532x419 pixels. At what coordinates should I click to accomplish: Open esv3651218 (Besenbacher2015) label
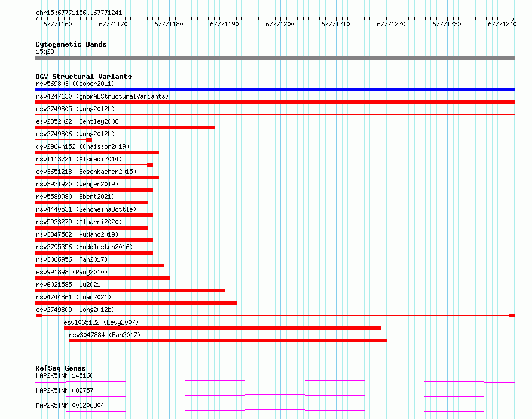click(86, 172)
